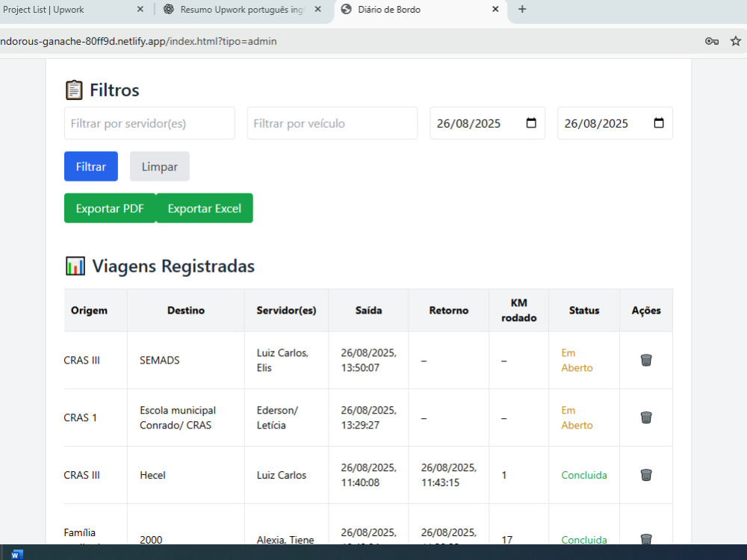Click the Servidor(es) column header
This screenshot has width=747, height=560.
pyautogui.click(x=286, y=311)
